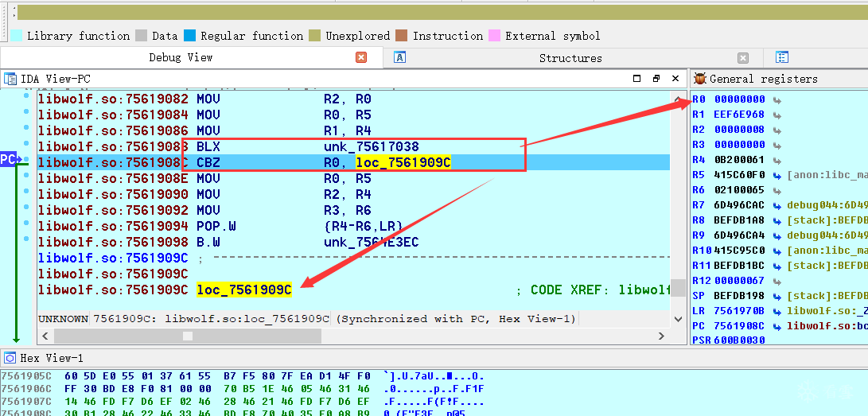Float the IDA View-PC panel

pos(656,79)
